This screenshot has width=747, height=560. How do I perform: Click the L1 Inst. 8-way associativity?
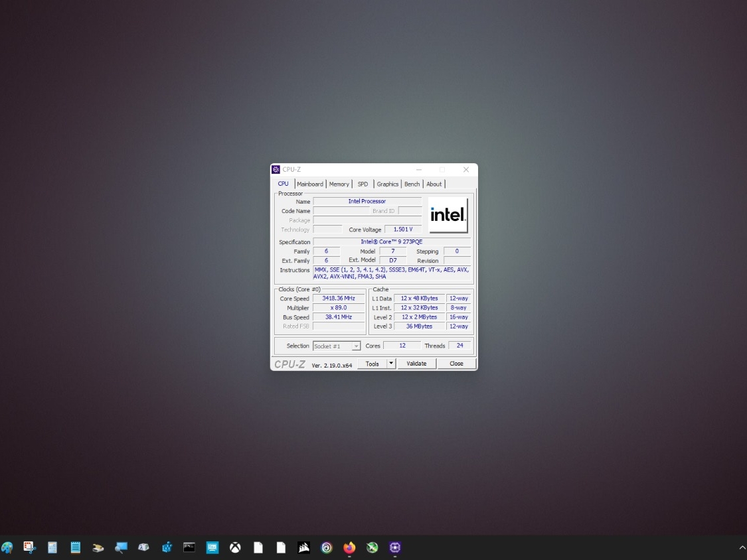coord(459,308)
